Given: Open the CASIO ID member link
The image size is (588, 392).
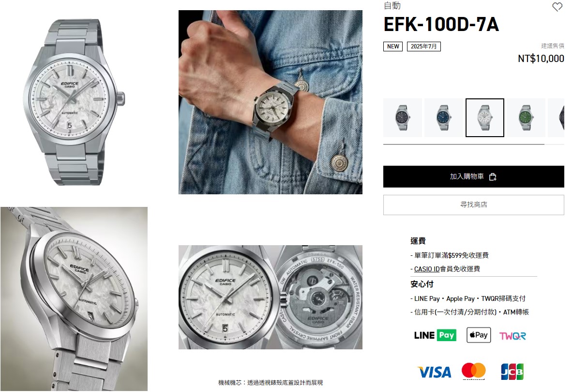Looking at the screenshot, I should pos(427,269).
